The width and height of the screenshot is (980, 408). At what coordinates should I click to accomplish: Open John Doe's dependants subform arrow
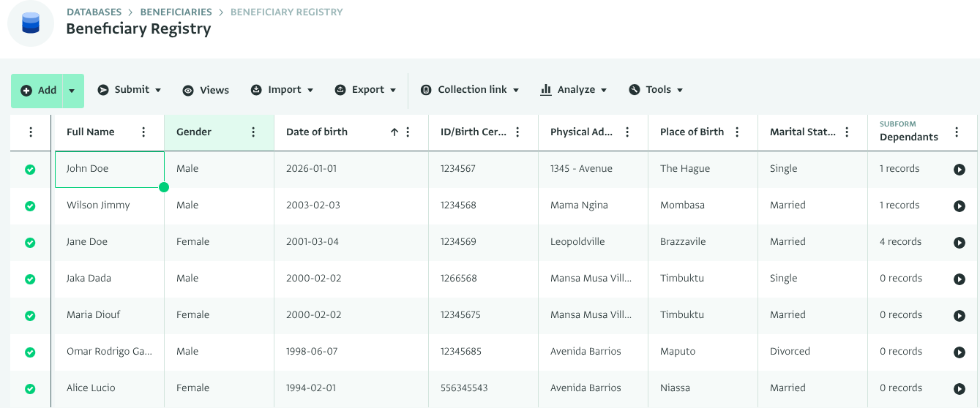coord(959,170)
